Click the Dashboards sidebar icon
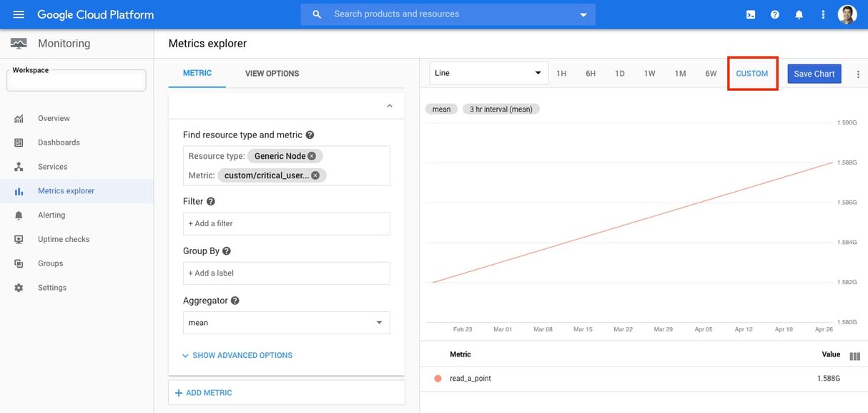 tap(19, 143)
